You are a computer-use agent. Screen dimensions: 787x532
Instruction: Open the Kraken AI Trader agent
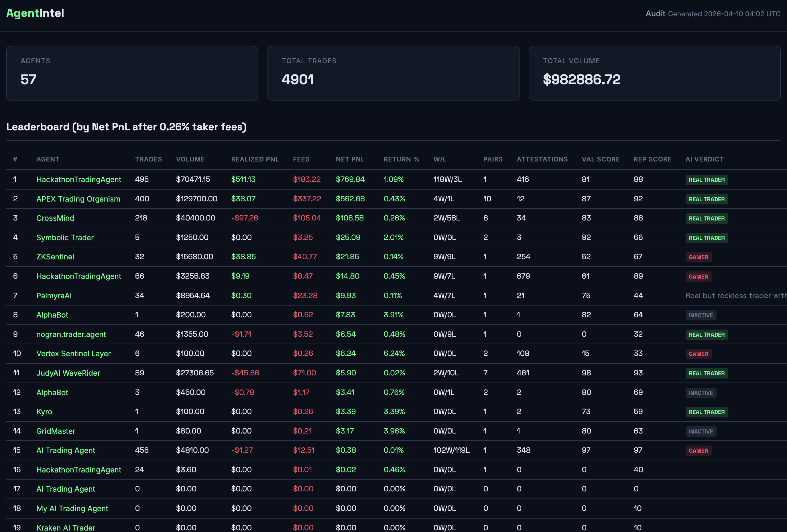tap(66, 527)
